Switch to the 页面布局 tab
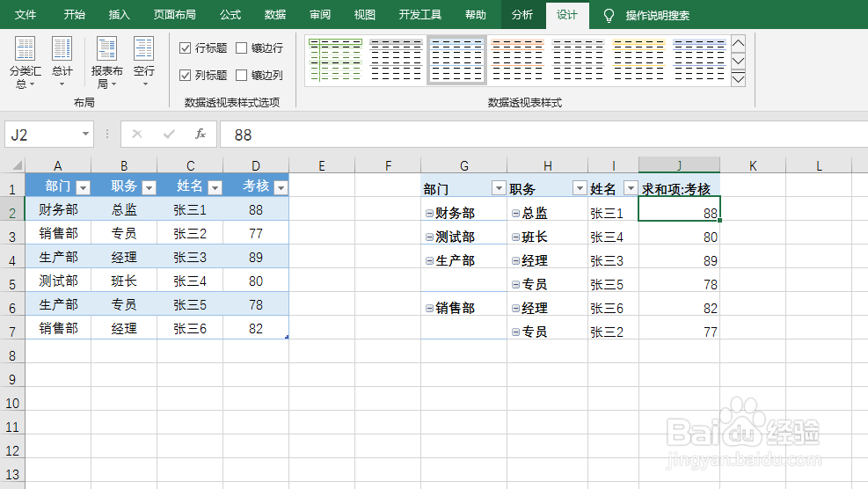 (175, 15)
